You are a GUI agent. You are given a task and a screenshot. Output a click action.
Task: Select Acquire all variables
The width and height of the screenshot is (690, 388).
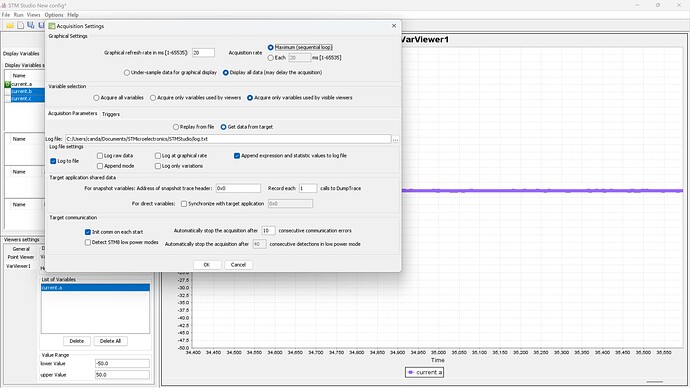(x=96, y=98)
